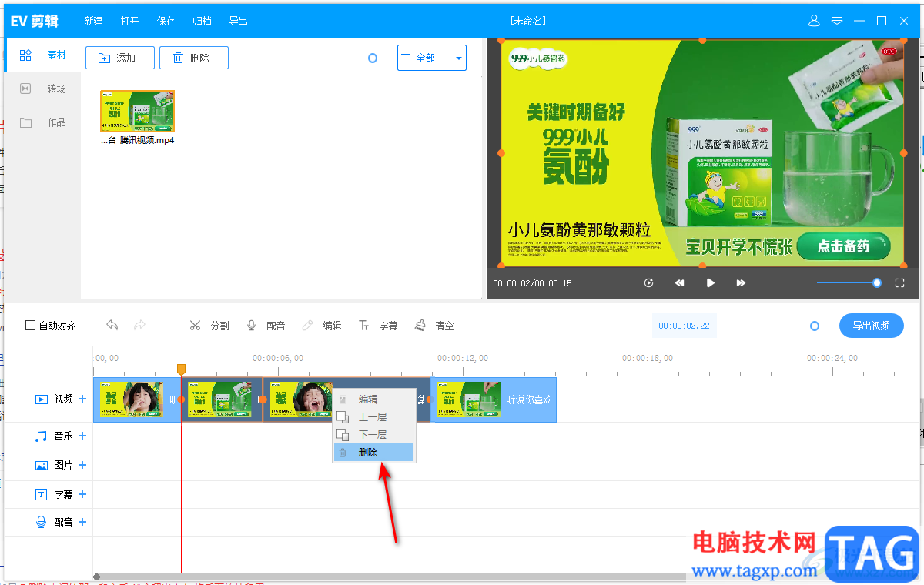924x585 pixels.
Task: Add a track with the 配音 plus icon
Action: [x=82, y=522]
